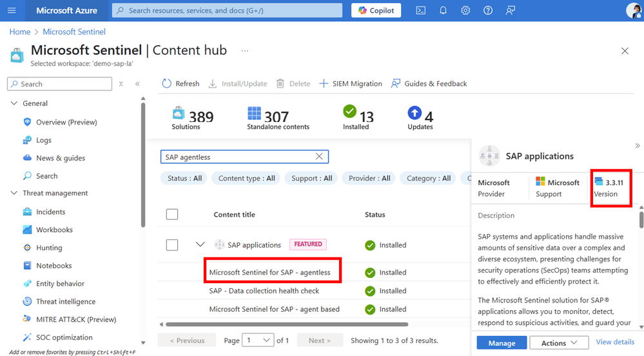Collapse the left sidebar menu

tap(137, 84)
